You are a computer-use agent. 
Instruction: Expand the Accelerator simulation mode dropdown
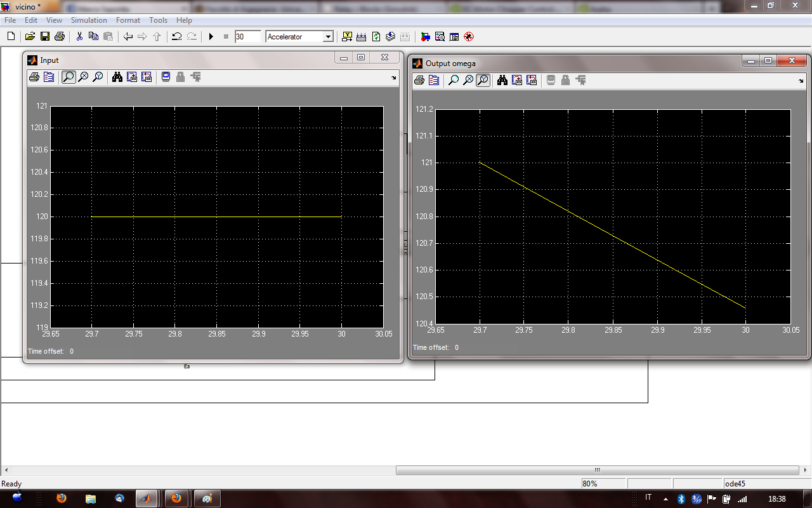(328, 37)
